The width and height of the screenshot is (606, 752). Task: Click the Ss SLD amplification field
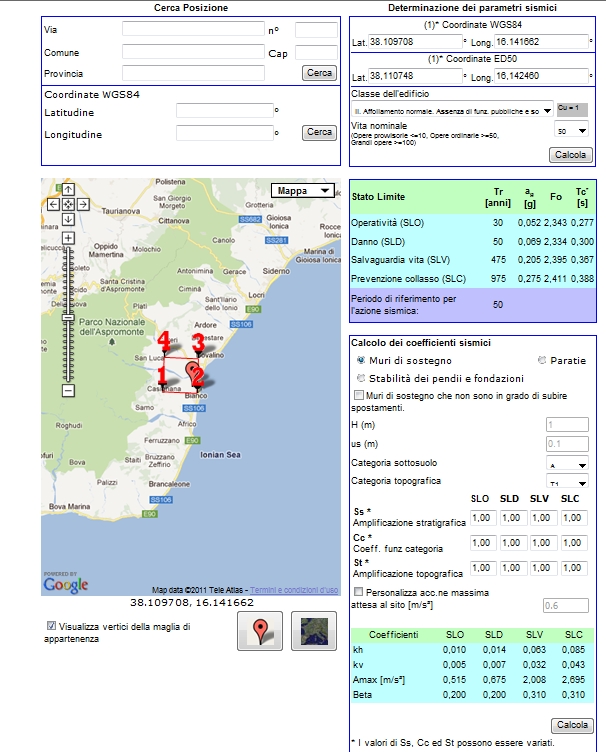[513, 518]
